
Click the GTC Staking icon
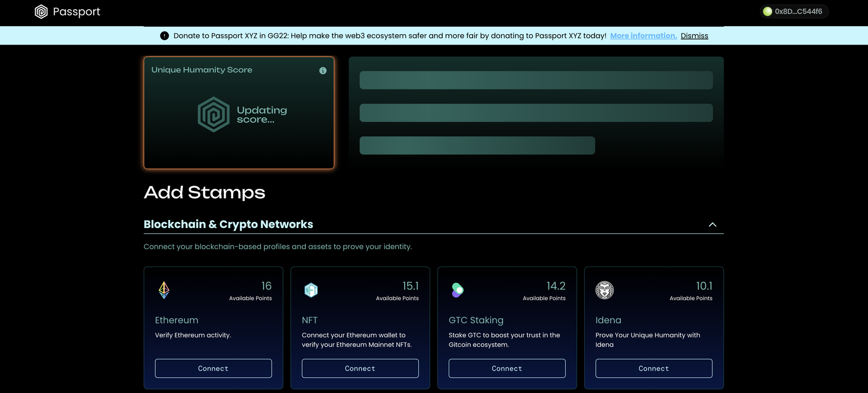pyautogui.click(x=458, y=290)
